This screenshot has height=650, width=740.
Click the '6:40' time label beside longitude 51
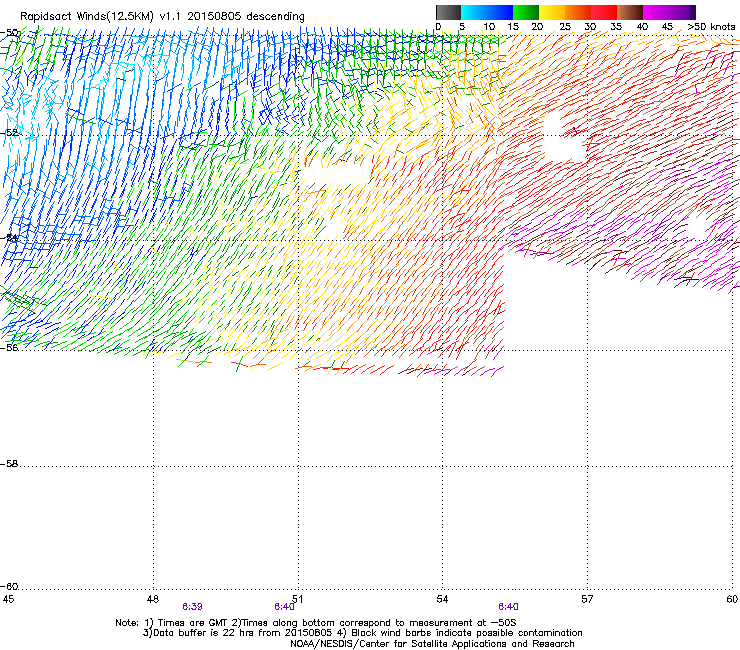[x=284, y=607]
